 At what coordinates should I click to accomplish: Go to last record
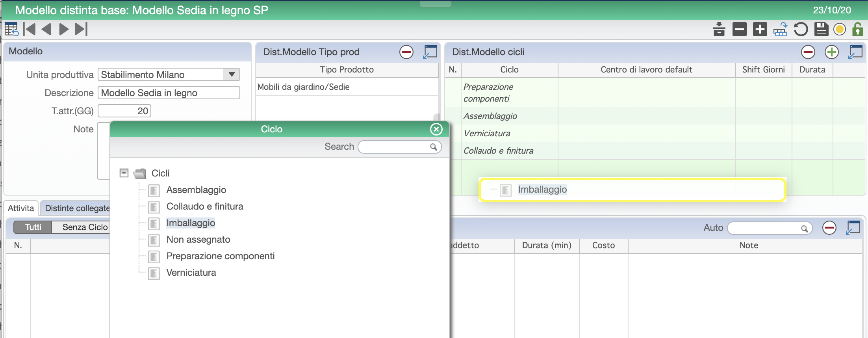(x=81, y=29)
